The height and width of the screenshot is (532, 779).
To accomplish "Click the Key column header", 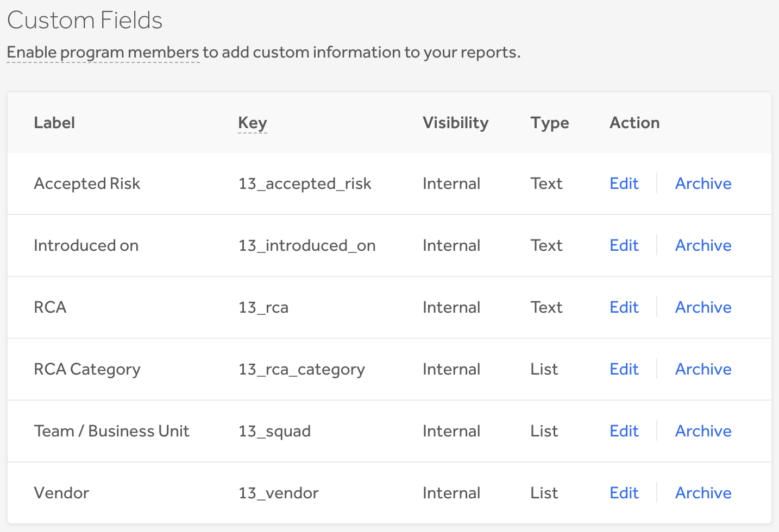I will (253, 123).
